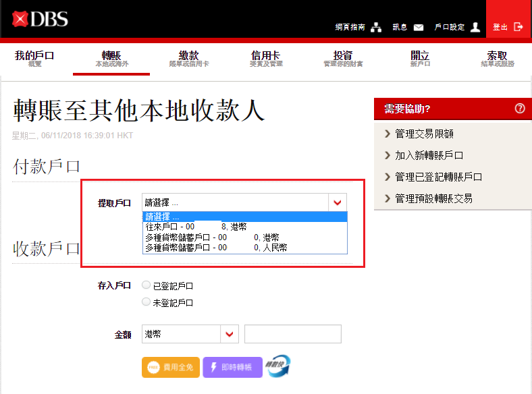Switch to the 投資 navigation tab
Image resolution: width=532 pixels, height=394 pixels.
(x=343, y=59)
